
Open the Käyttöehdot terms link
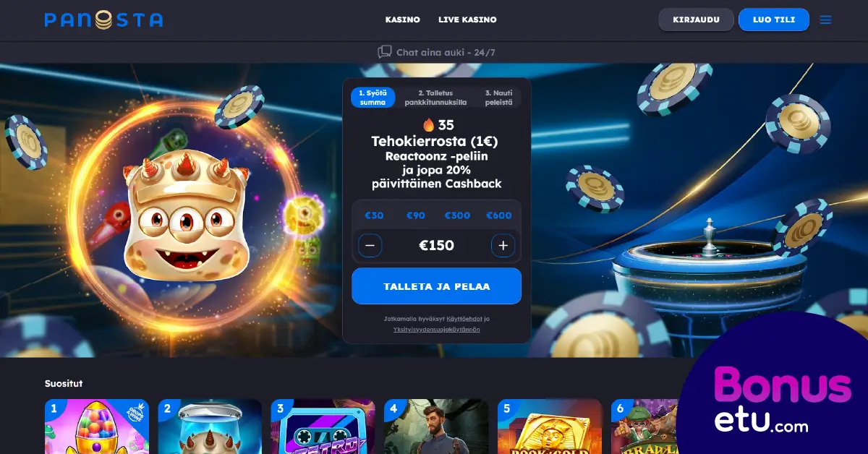tap(464, 319)
